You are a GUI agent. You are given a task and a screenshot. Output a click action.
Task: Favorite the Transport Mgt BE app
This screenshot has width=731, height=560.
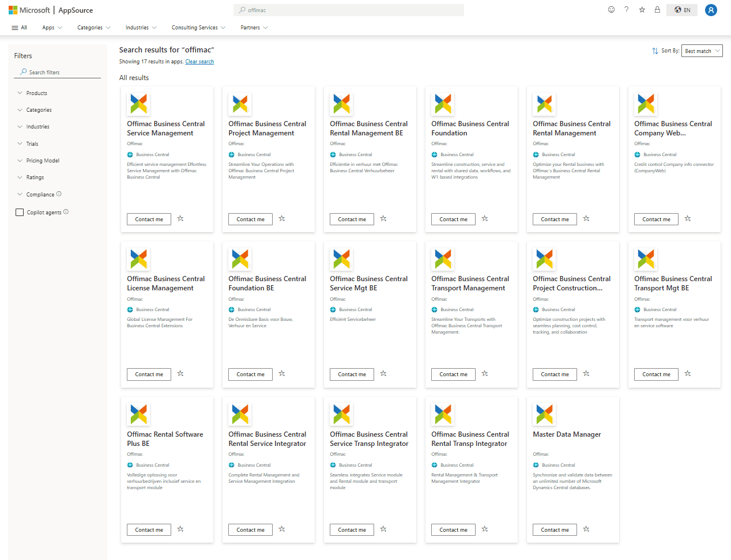(688, 373)
